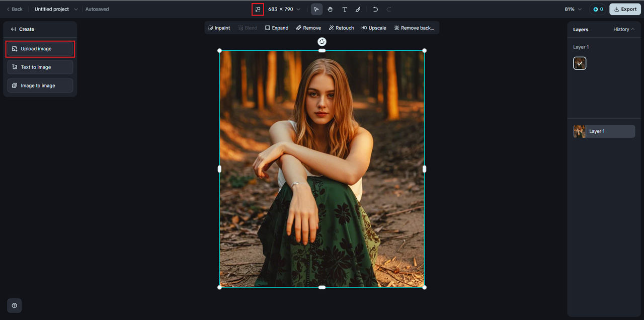The image size is (644, 320).
Task: Open the History tab
Action: click(x=624, y=29)
